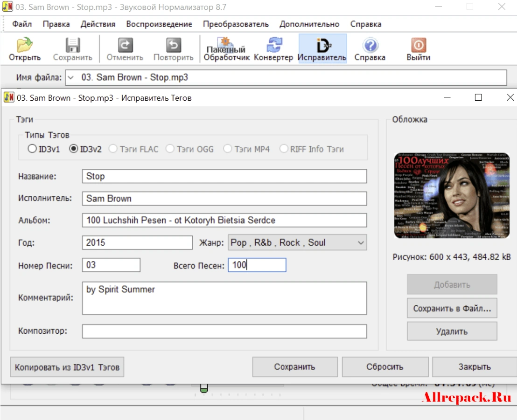Click the Название field containing Stop
517x420 pixels.
[224, 176]
